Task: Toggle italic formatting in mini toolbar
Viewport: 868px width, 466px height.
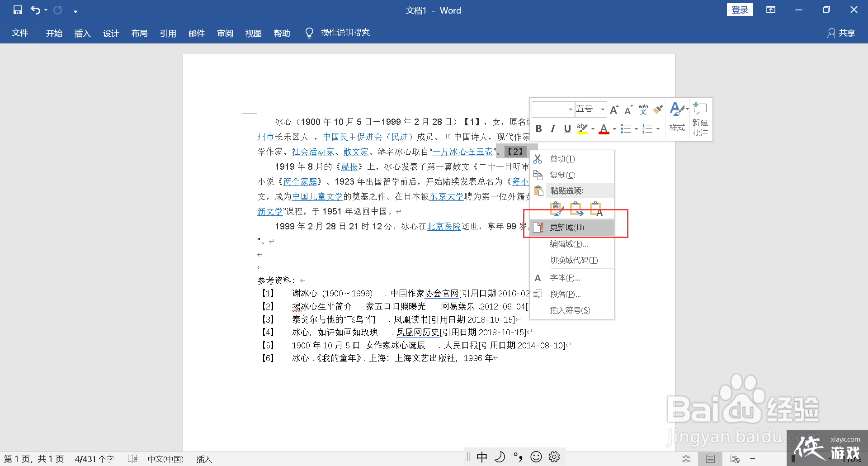Action: [552, 129]
